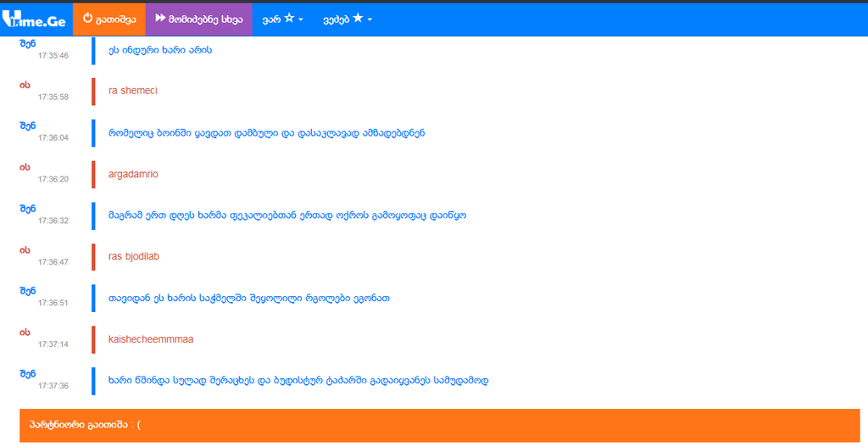Click the orange 'პარტნიორი გაითიშა' notification bar
Viewport: 868px width, 447px height.
point(440,426)
